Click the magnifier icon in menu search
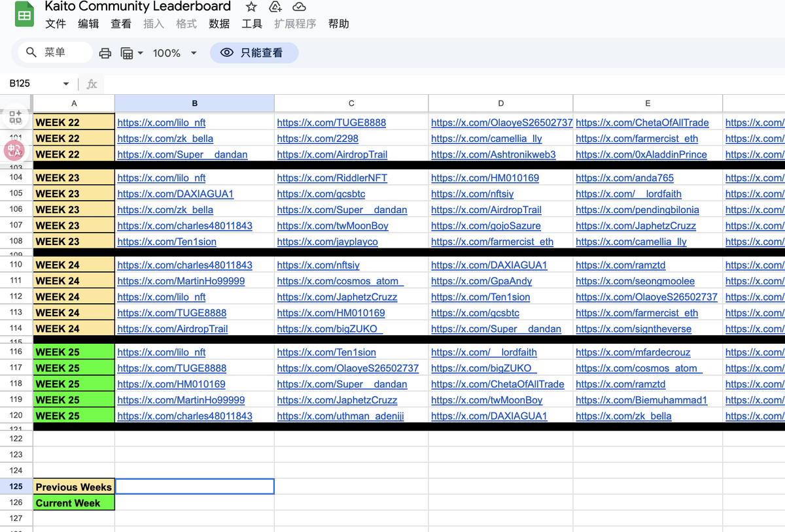 pos(31,52)
